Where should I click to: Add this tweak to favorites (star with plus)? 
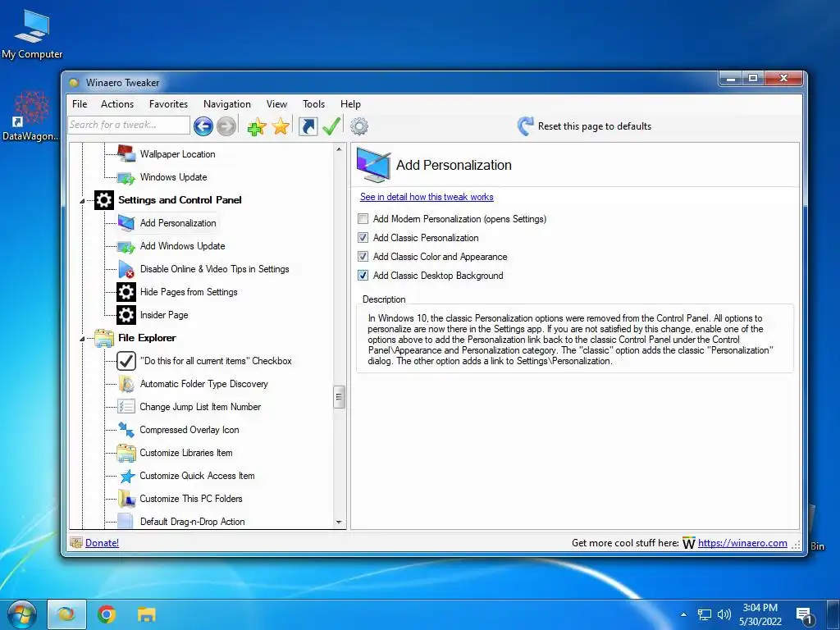pyautogui.click(x=257, y=126)
